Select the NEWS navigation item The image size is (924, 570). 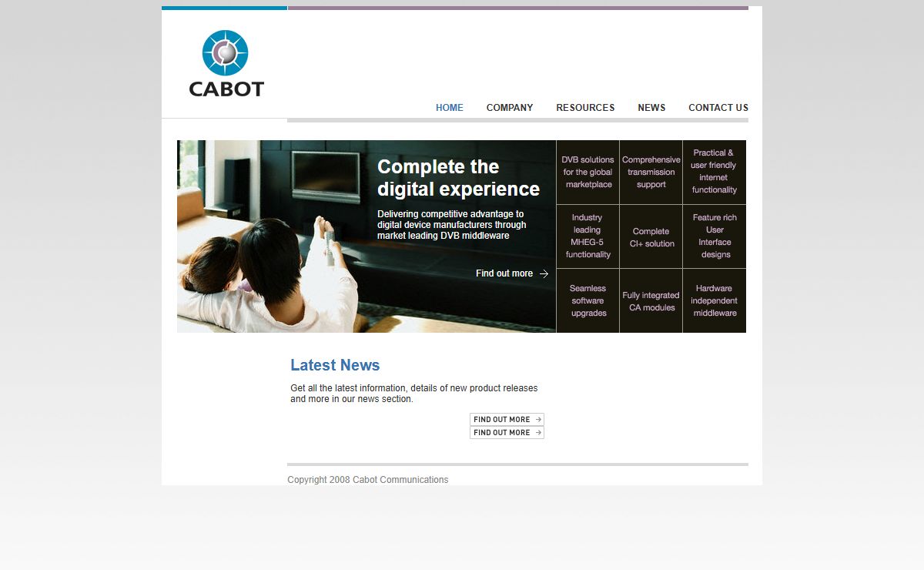[x=651, y=108]
